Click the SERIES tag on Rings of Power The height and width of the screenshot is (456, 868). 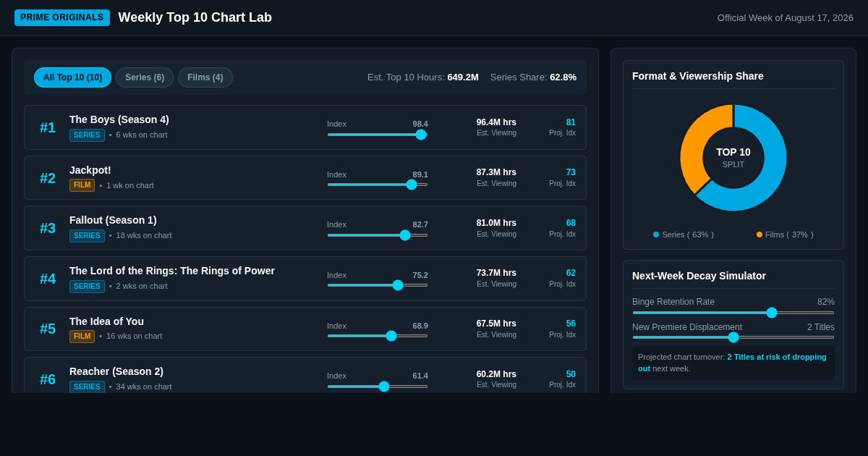87,287
